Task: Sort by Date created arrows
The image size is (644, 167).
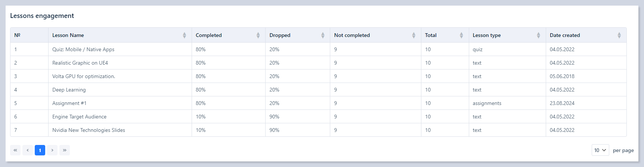Action: click(x=619, y=35)
